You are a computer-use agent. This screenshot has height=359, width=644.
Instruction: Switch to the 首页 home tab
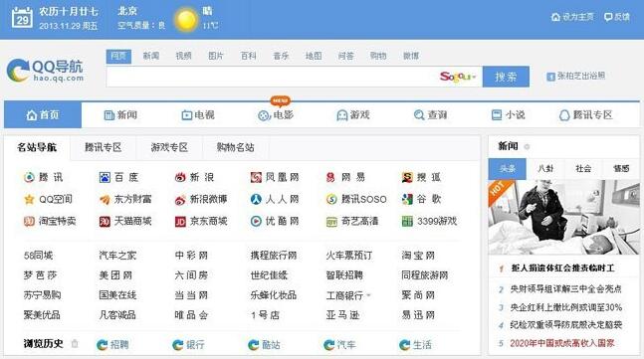click(x=43, y=115)
